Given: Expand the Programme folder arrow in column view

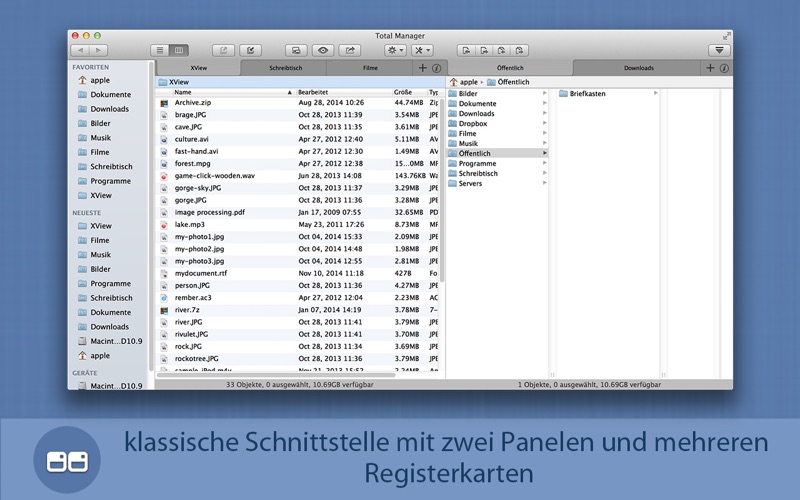Looking at the screenshot, I should tap(544, 163).
